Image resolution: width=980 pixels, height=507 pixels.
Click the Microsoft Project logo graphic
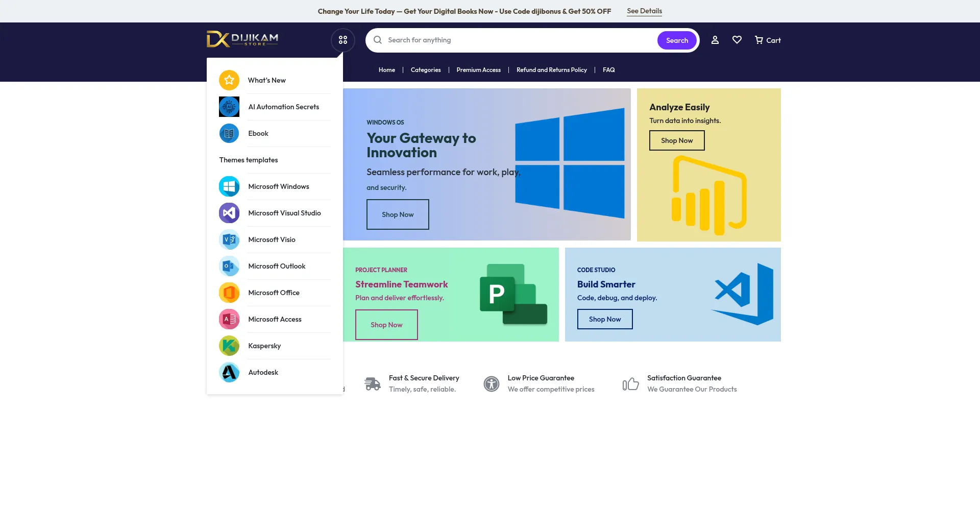coord(513,295)
